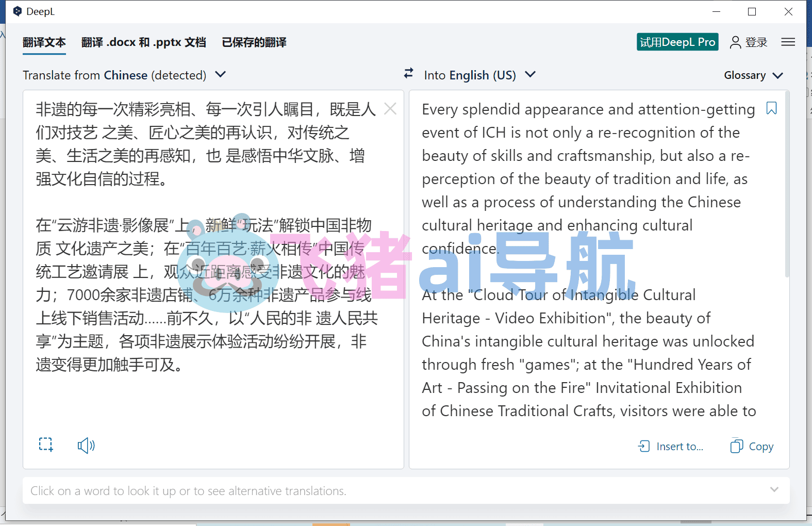Open the Into English (US) dropdown
Image resolution: width=812 pixels, height=526 pixels.
coord(479,75)
